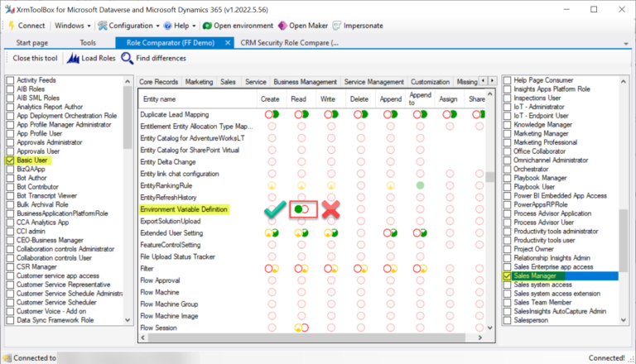Open the CRM Security Role Compare tab
The height and width of the screenshot is (364, 636).
click(287, 42)
